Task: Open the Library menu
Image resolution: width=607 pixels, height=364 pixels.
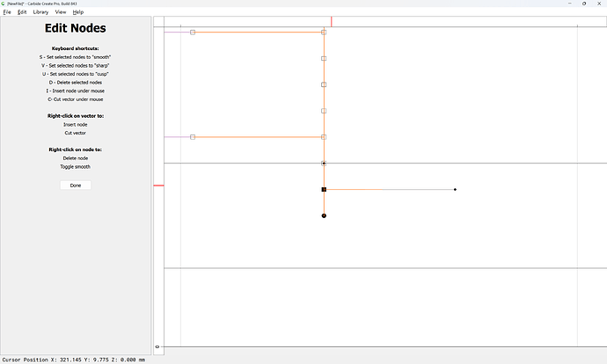Action: tap(40, 12)
